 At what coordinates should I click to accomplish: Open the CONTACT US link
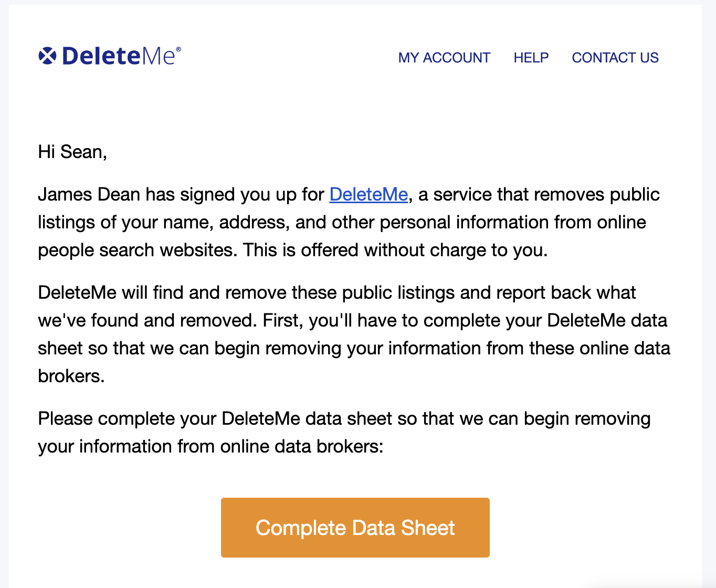pyautogui.click(x=615, y=58)
